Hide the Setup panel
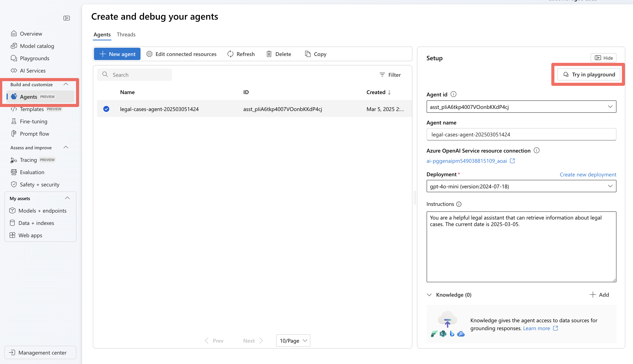 [604, 58]
